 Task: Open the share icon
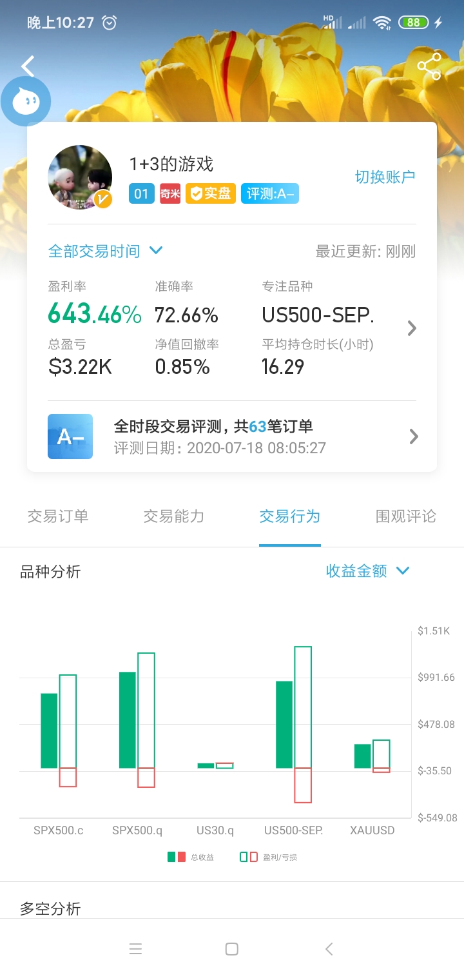click(x=429, y=66)
